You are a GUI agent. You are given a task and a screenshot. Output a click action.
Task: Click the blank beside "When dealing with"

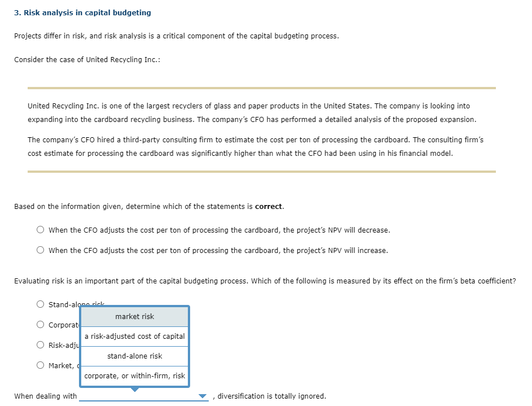[141, 396]
